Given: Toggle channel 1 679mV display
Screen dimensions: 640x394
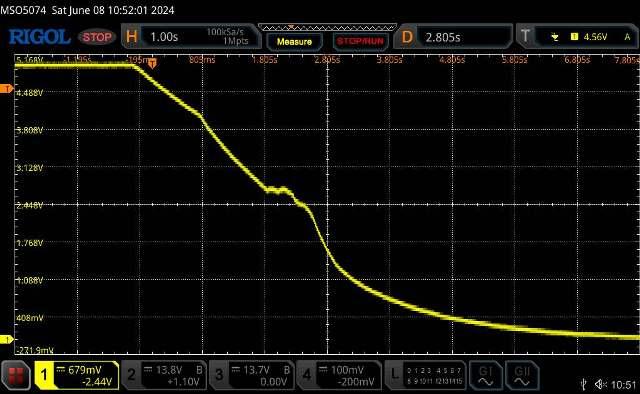Looking at the screenshot, I should [x=77, y=375].
